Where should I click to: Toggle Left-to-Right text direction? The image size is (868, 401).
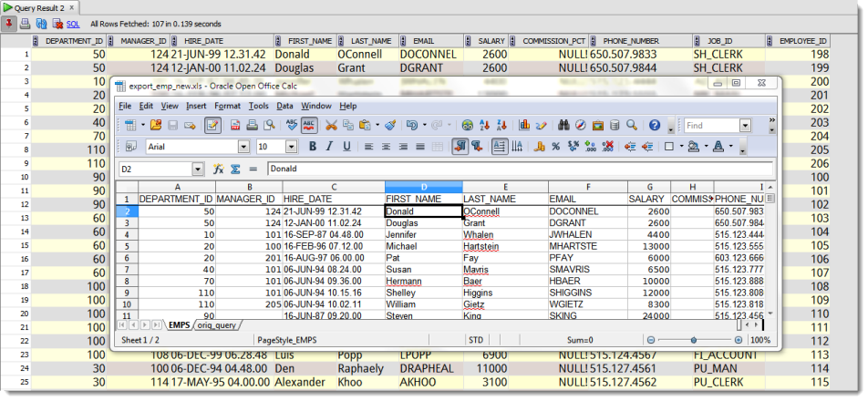click(x=460, y=147)
